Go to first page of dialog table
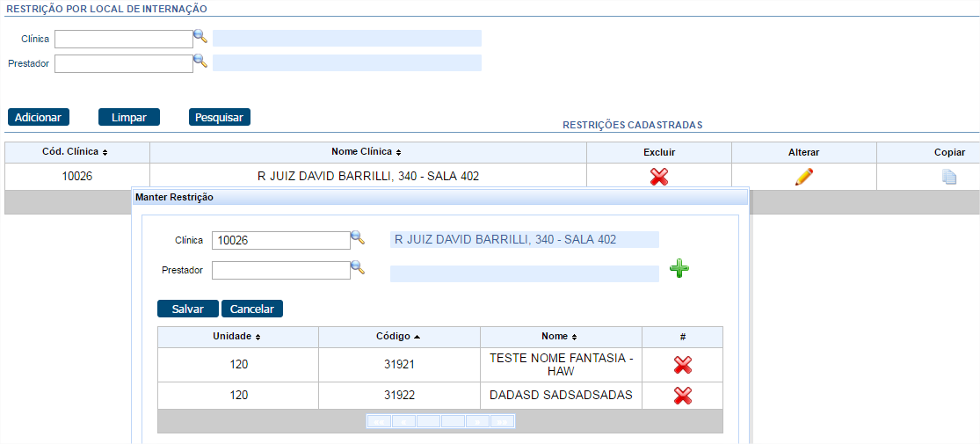Viewport: 980px width, 444px height. coord(379,421)
